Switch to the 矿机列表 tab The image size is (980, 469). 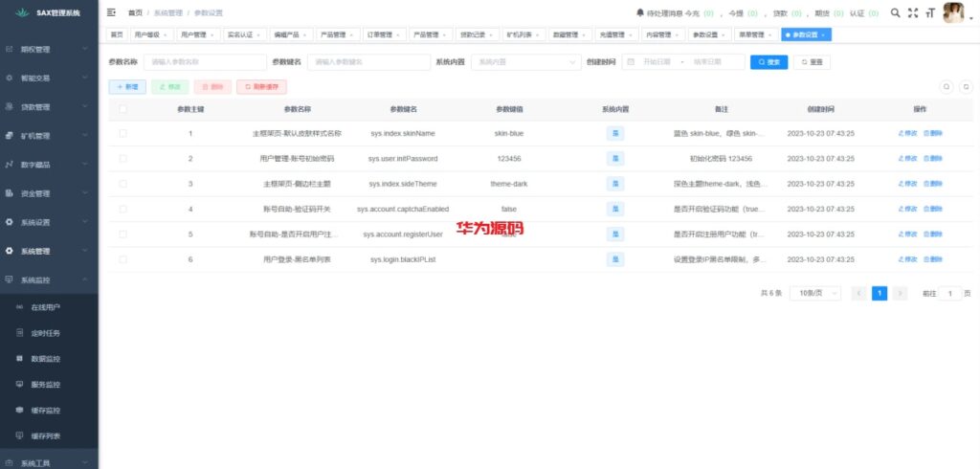(523, 35)
